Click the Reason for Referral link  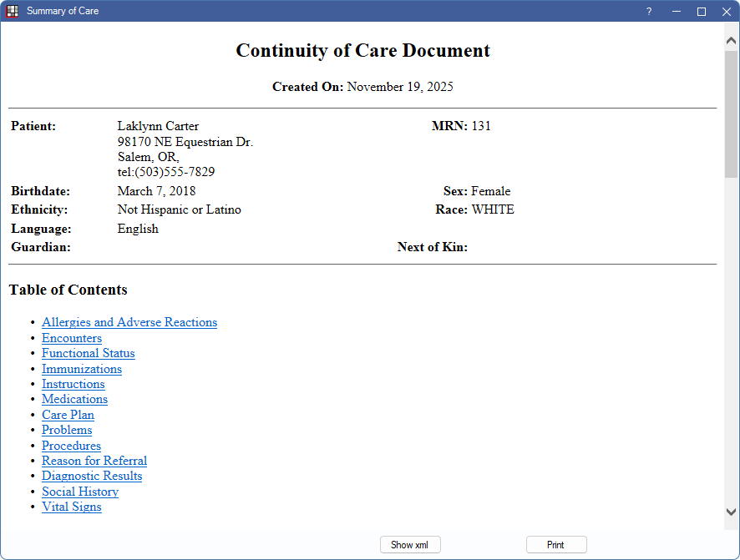[x=94, y=461]
